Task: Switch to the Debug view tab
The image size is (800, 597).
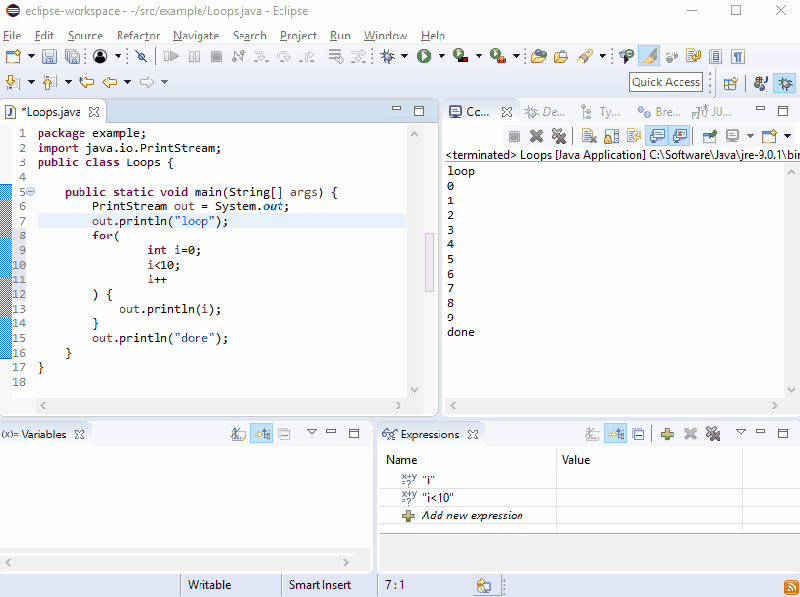Action: tap(545, 112)
